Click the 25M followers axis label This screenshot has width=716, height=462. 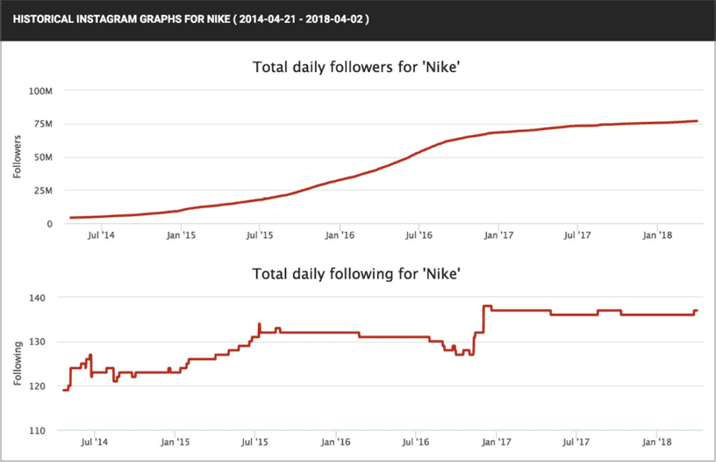(x=43, y=191)
